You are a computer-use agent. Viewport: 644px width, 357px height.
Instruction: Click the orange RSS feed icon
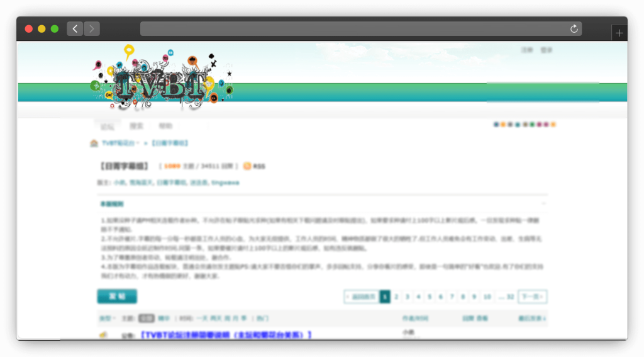[247, 166]
